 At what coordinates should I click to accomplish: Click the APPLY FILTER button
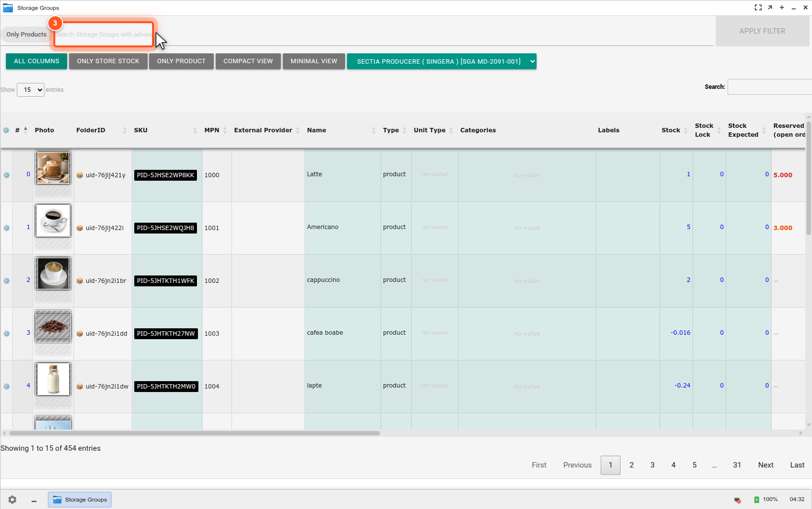pos(762,31)
